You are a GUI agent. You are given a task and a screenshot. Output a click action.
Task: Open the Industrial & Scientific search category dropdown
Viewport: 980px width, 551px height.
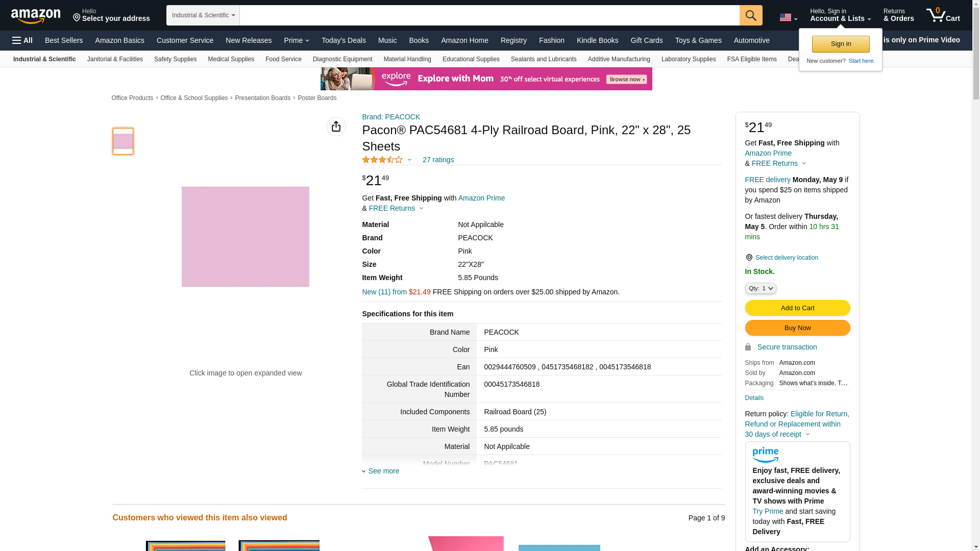tap(203, 15)
